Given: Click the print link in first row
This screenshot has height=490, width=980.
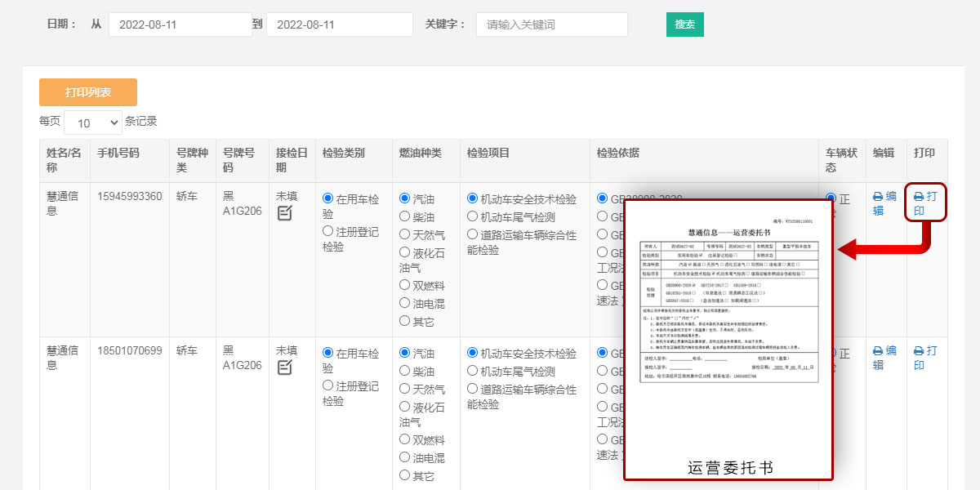Looking at the screenshot, I should click(925, 203).
